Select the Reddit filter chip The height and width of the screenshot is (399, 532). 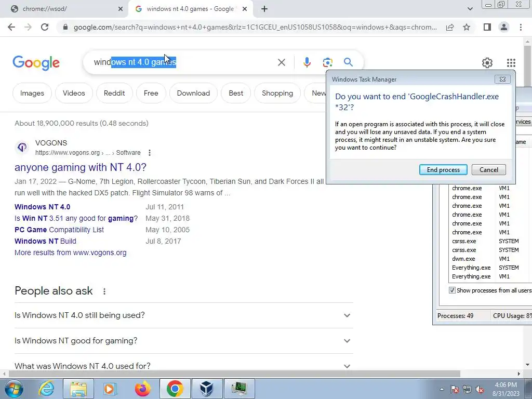[x=114, y=94]
